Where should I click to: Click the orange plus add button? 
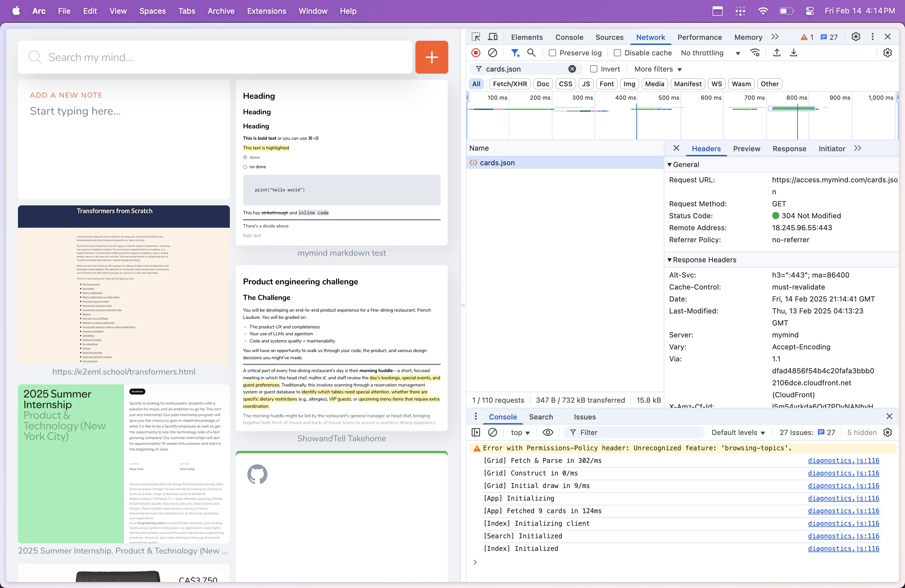[432, 57]
